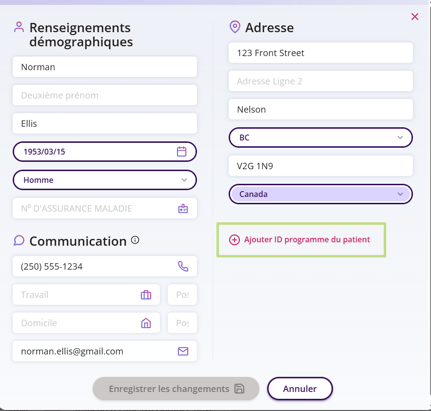Open the calendar icon in birthdate field
431x411 pixels.
[x=182, y=152]
